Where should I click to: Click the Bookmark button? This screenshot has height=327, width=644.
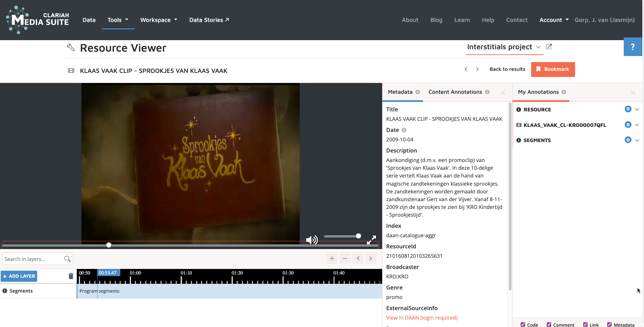553,69
